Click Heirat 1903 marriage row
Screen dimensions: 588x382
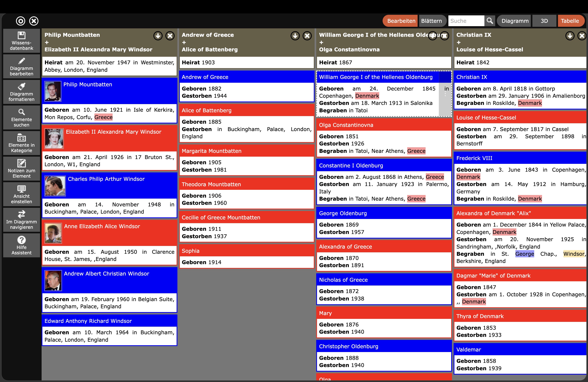pos(247,62)
